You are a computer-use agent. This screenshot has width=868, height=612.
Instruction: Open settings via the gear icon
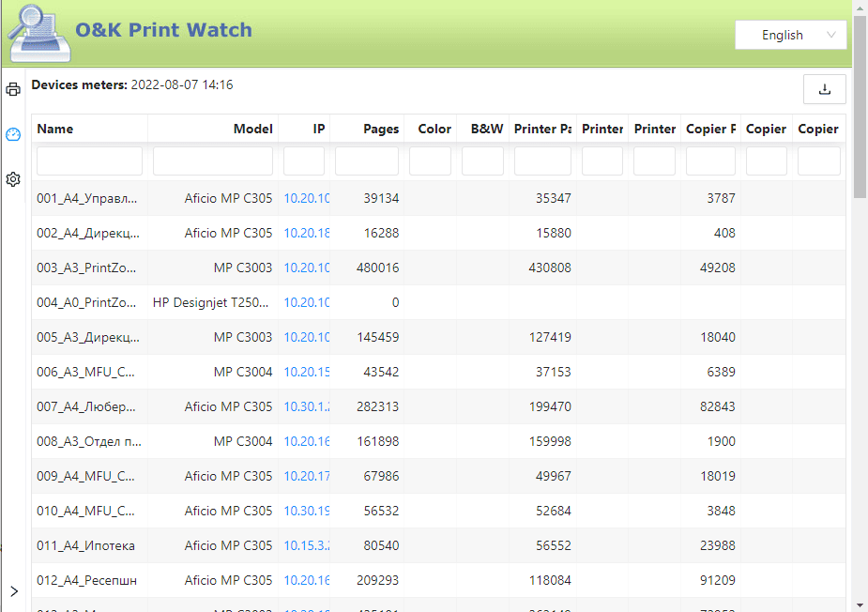point(13,179)
